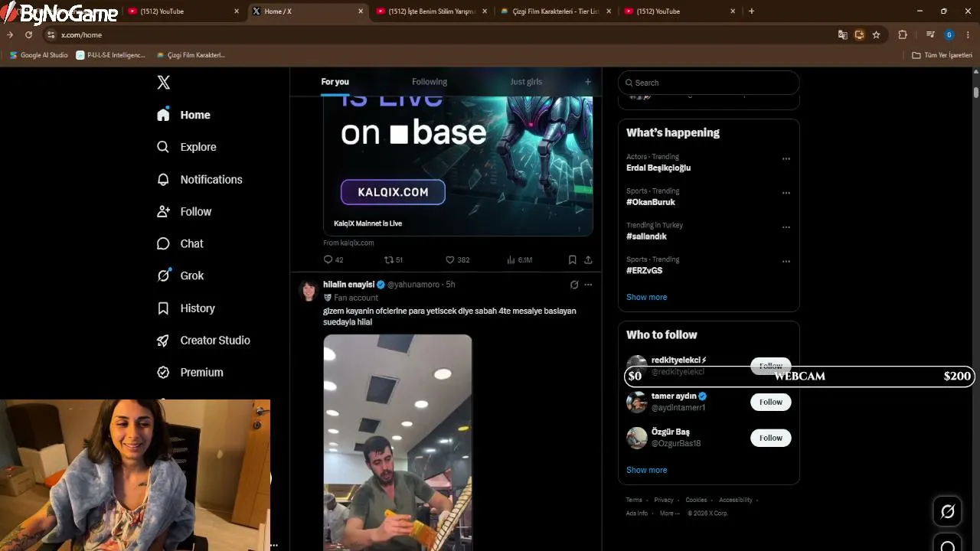Click the page vertical scrollbar thumb
The width and height of the screenshot is (980, 551).
click(x=976, y=92)
